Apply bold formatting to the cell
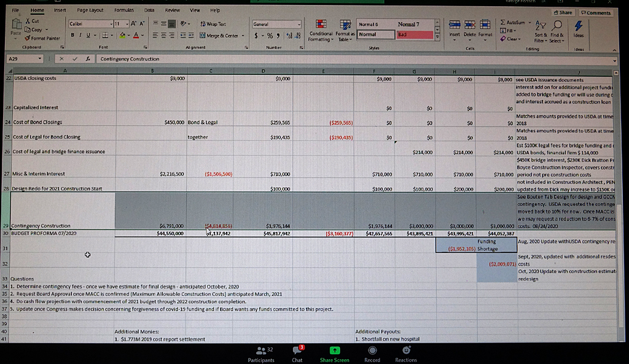The height and width of the screenshot is (364, 629). coord(72,35)
